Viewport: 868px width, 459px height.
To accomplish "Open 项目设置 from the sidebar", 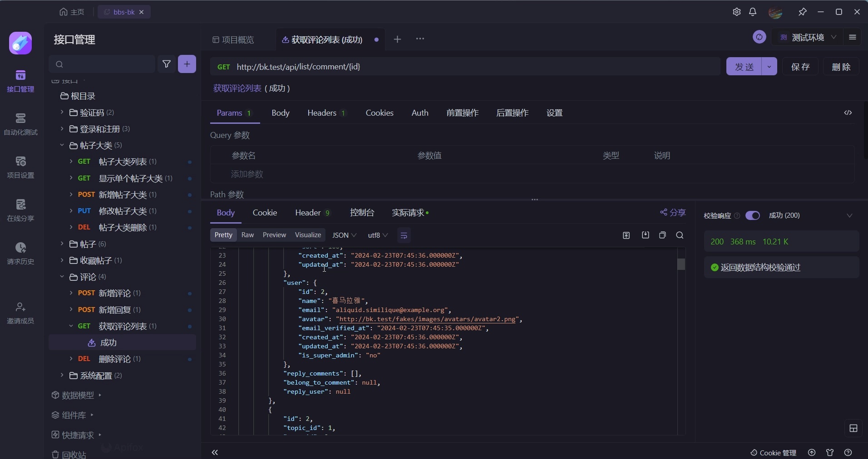I will [x=20, y=168].
